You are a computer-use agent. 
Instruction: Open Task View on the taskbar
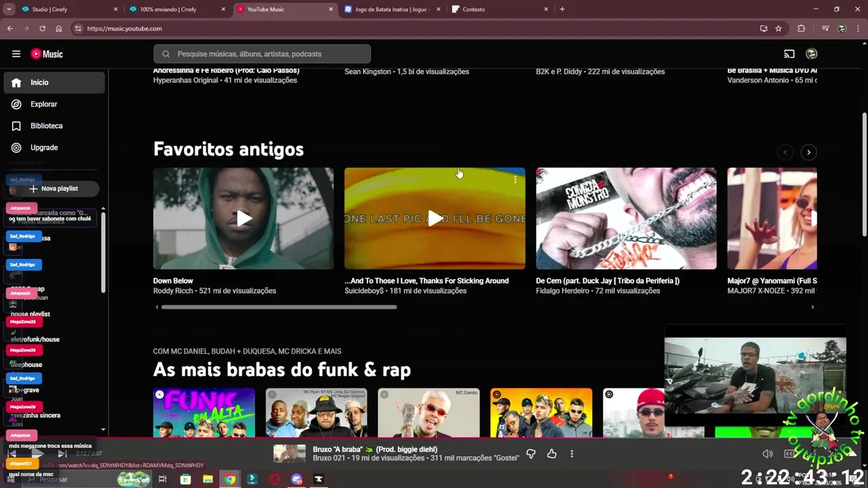[x=163, y=479]
